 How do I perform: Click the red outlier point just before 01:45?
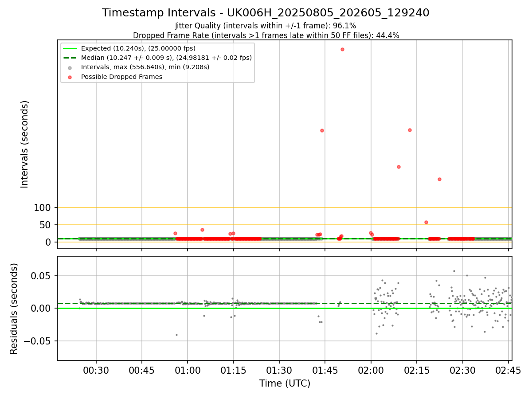click(x=322, y=130)
